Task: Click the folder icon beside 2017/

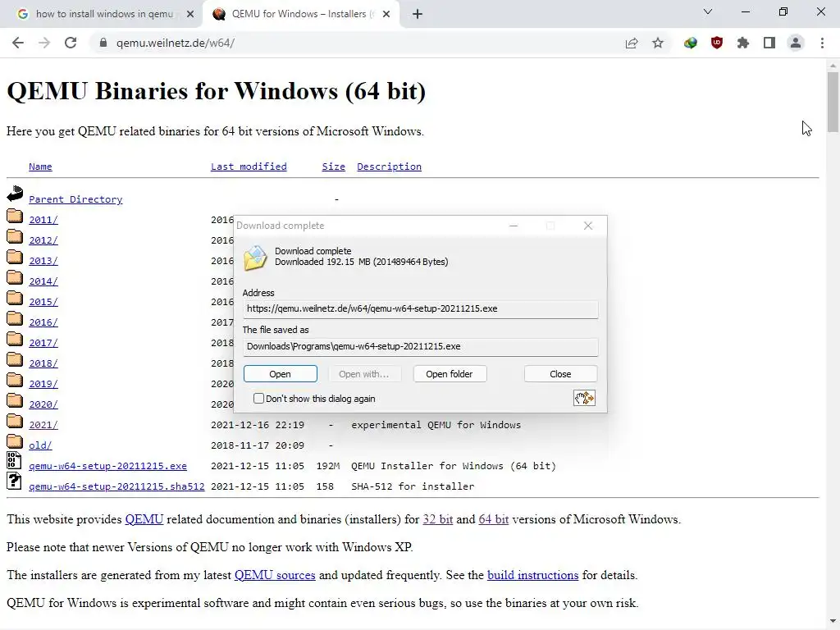Action: (x=15, y=339)
